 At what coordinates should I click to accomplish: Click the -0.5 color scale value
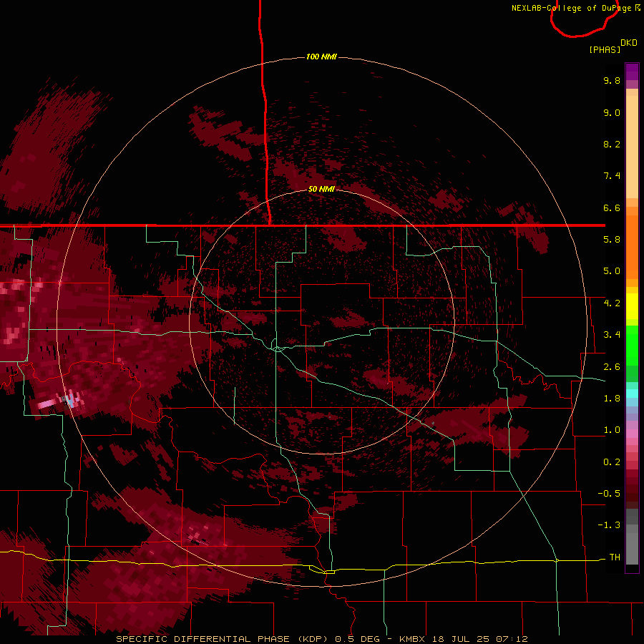(609, 494)
